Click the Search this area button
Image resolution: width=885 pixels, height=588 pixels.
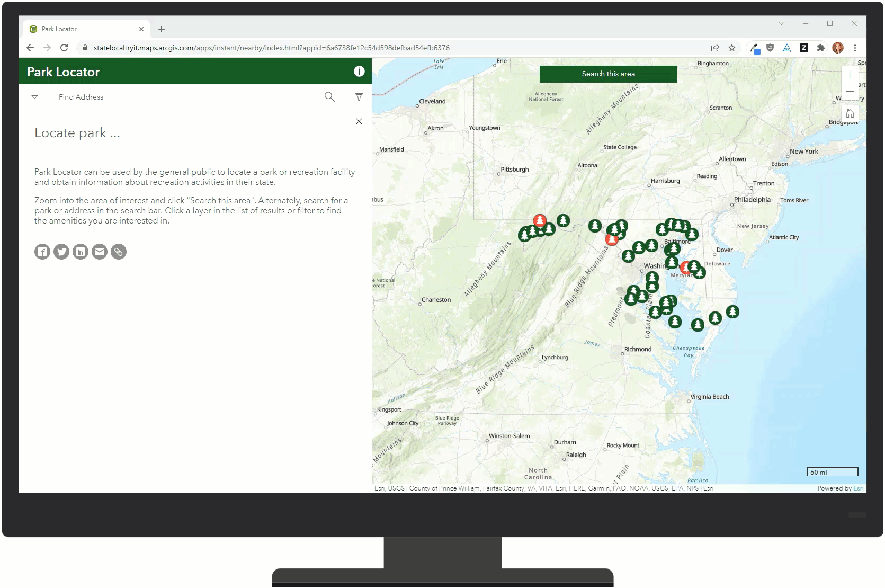(x=607, y=74)
